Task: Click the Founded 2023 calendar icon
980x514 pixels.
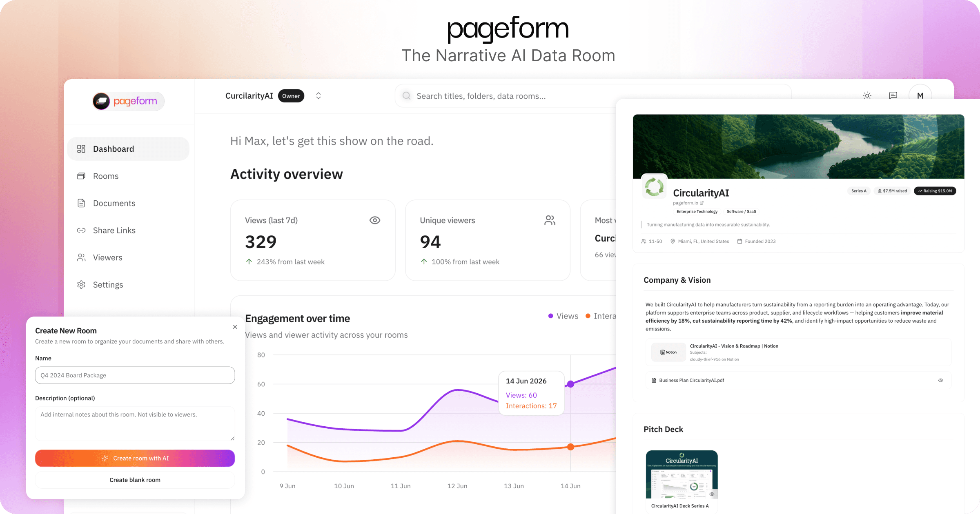Action: tap(739, 241)
